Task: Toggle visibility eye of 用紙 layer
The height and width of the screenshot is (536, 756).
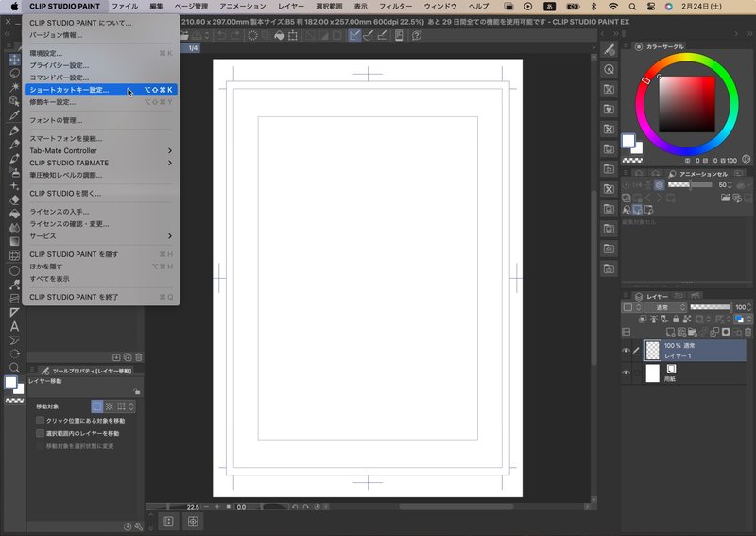Action: coord(626,372)
